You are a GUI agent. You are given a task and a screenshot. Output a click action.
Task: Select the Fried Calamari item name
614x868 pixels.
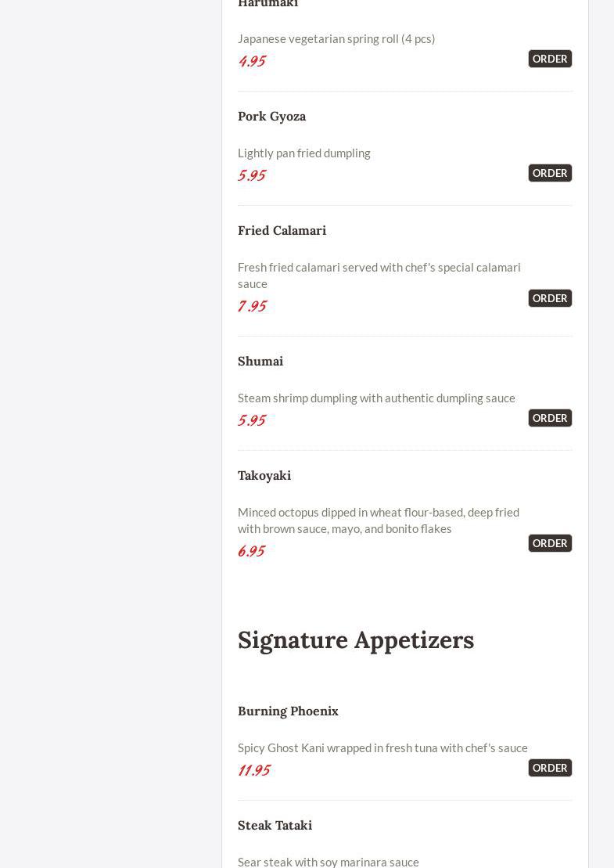coord(282,230)
